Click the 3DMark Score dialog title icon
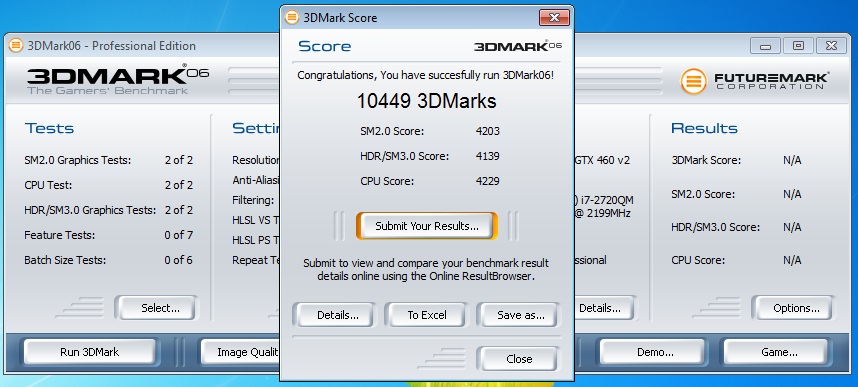 coord(292,18)
